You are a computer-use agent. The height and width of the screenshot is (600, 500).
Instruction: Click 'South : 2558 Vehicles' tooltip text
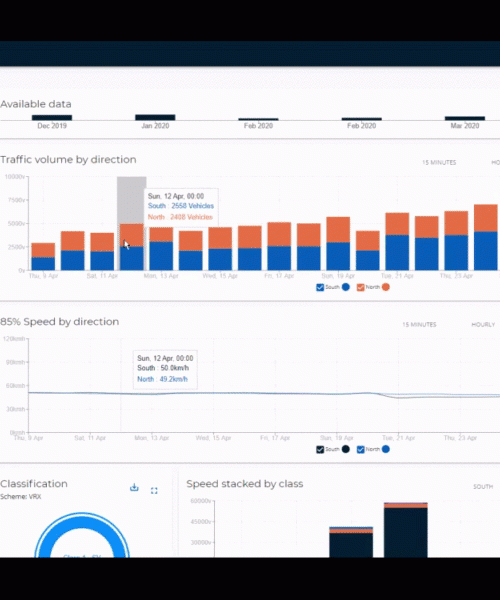(181, 206)
